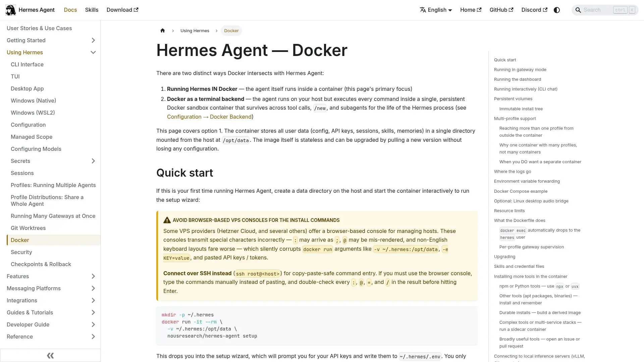Jump to Resource limits section

pos(509,210)
